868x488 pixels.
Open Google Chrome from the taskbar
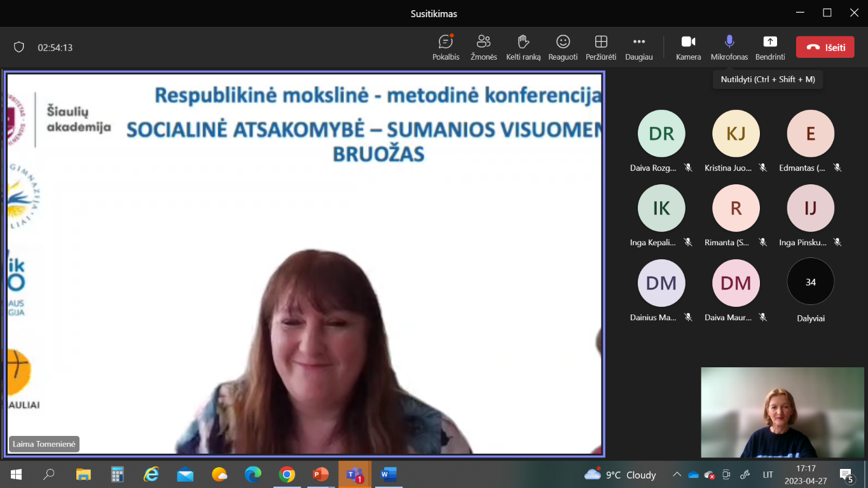(x=287, y=475)
